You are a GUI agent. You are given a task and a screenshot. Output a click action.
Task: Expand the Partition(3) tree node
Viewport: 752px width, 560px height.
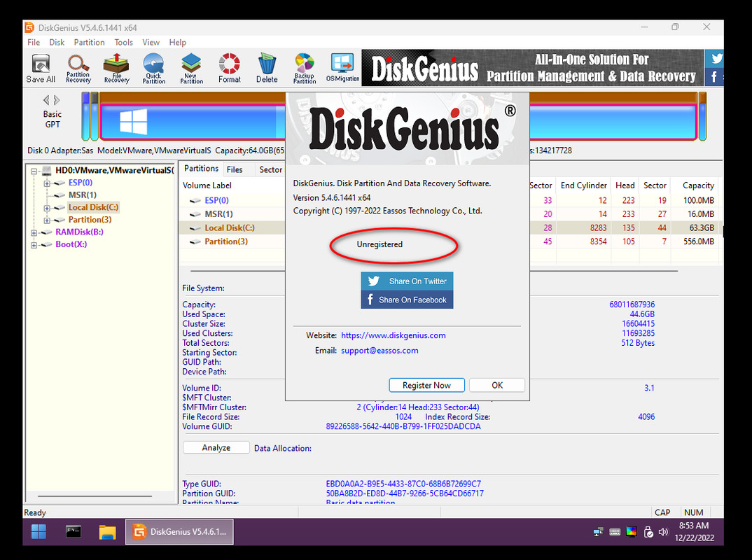tap(46, 220)
